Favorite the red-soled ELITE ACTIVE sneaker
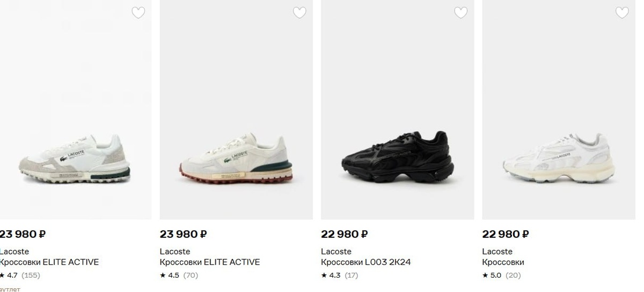This screenshot has width=644, height=292. pyautogui.click(x=299, y=13)
